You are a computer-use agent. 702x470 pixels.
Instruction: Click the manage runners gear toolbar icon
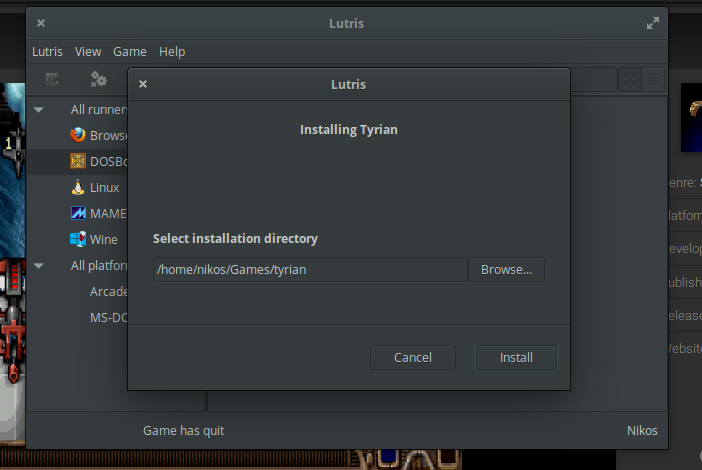pyautogui.click(x=98, y=79)
